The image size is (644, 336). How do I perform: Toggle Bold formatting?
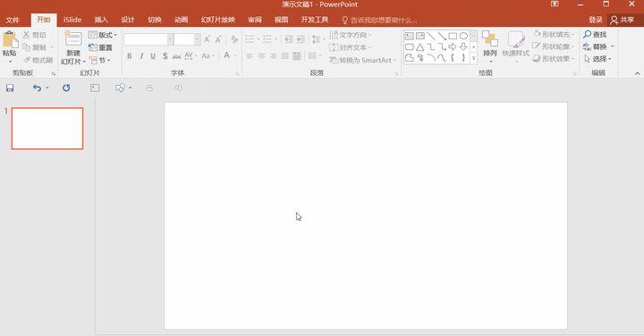click(130, 55)
